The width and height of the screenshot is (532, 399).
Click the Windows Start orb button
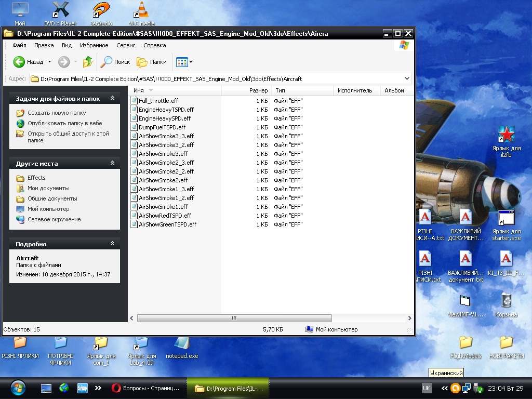18,388
